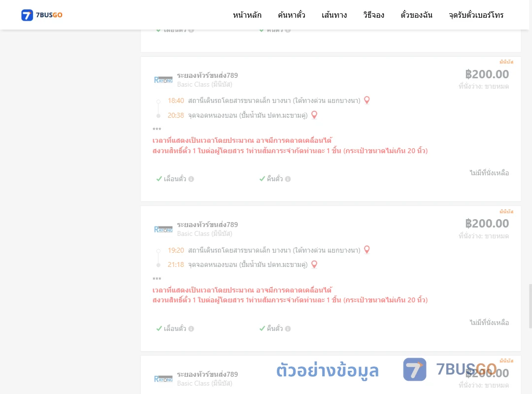Click จุดจอดหนองบอน stop name at 21:18

pos(248,264)
